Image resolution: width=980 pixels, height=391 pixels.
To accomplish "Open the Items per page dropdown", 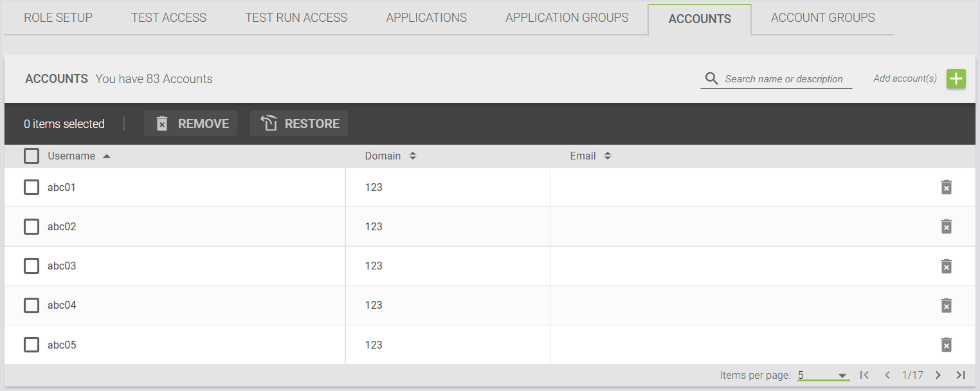I will pyautogui.click(x=823, y=375).
